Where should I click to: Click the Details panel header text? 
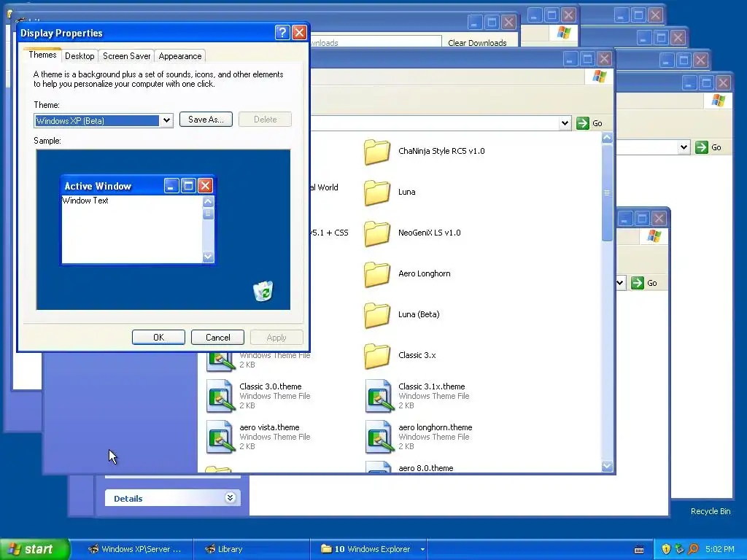pyautogui.click(x=128, y=499)
